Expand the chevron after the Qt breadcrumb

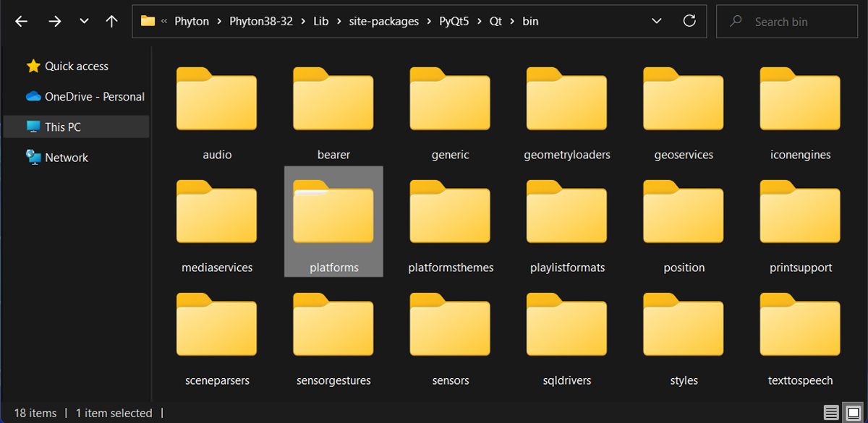[512, 22]
